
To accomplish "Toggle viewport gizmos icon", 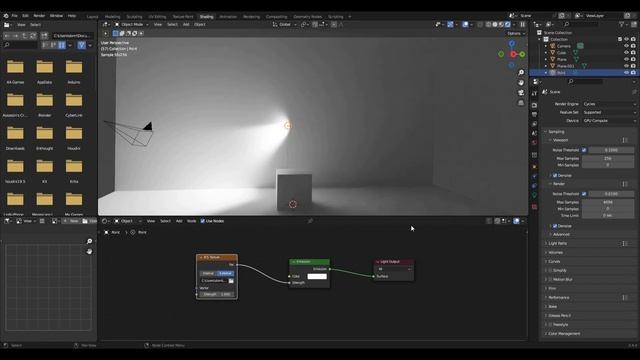I will point(450,24).
